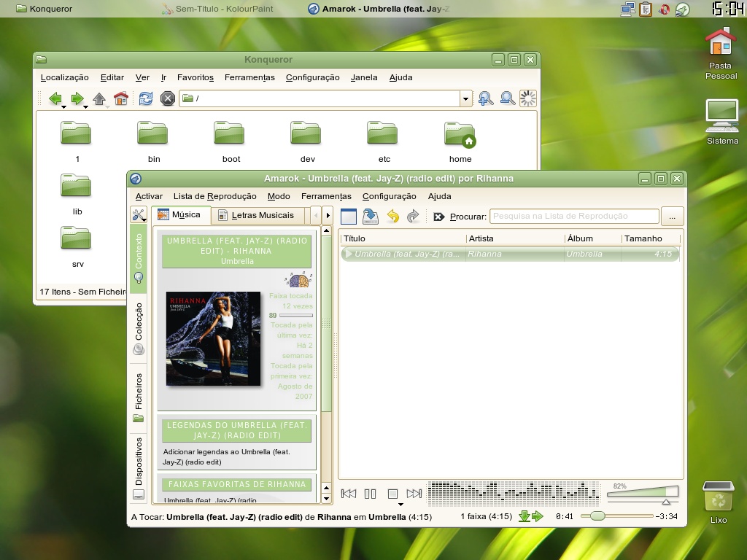The width and height of the screenshot is (747, 560).
Task: Click the playlist search input field
Action: [x=574, y=216]
